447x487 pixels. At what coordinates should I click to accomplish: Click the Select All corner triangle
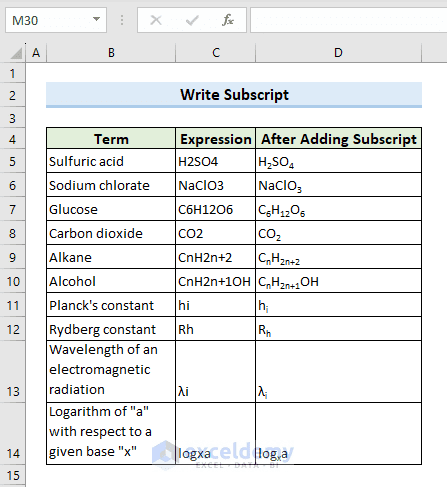click(16, 53)
